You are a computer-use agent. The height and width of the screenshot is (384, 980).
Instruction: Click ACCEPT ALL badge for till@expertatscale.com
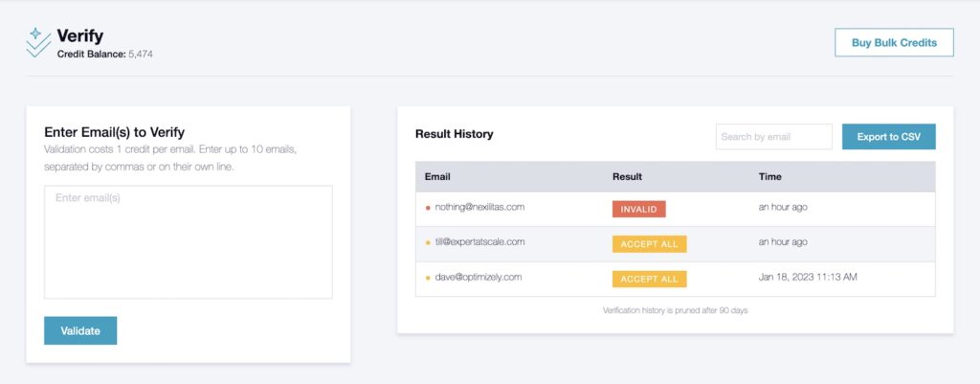(x=650, y=244)
